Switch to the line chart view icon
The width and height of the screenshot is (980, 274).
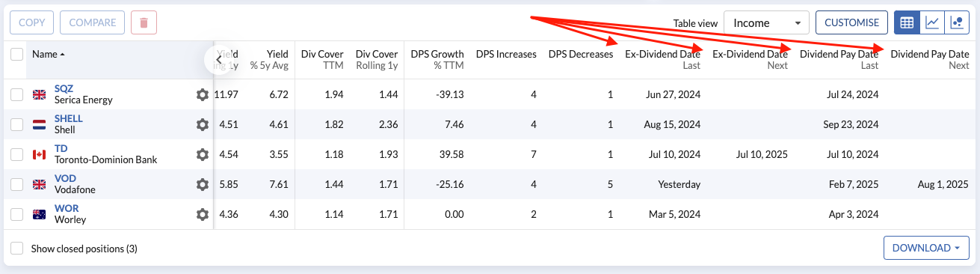pyautogui.click(x=932, y=22)
